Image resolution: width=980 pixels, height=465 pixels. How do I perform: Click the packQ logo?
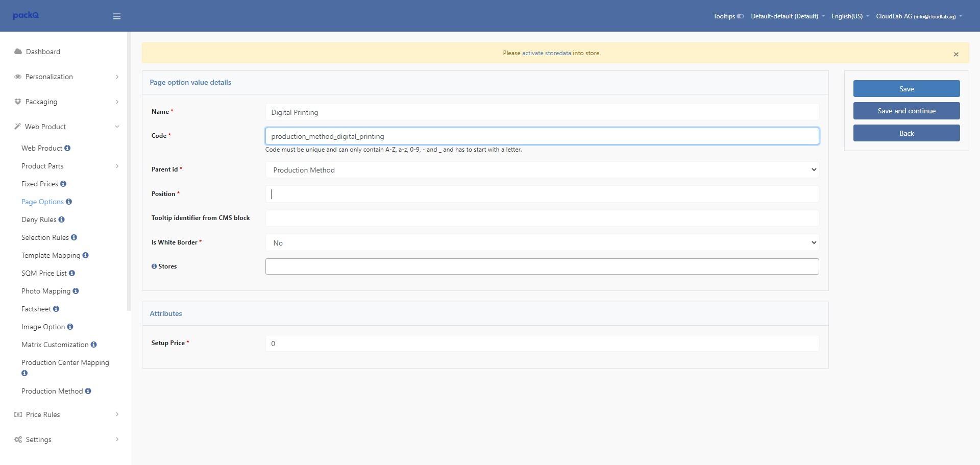26,15
